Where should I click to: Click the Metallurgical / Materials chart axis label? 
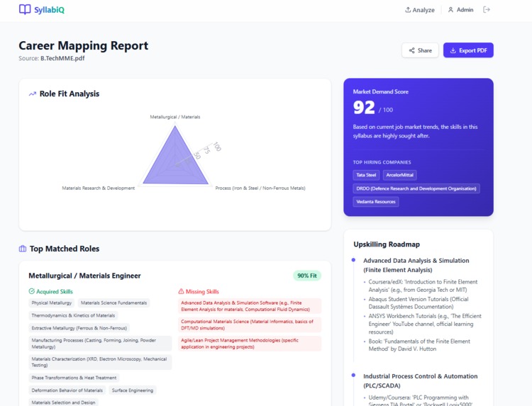point(175,117)
